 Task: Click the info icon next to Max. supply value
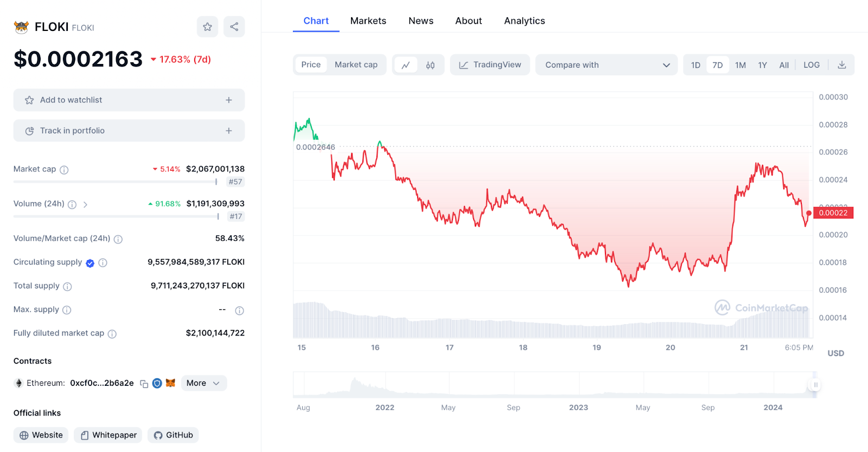tap(239, 311)
